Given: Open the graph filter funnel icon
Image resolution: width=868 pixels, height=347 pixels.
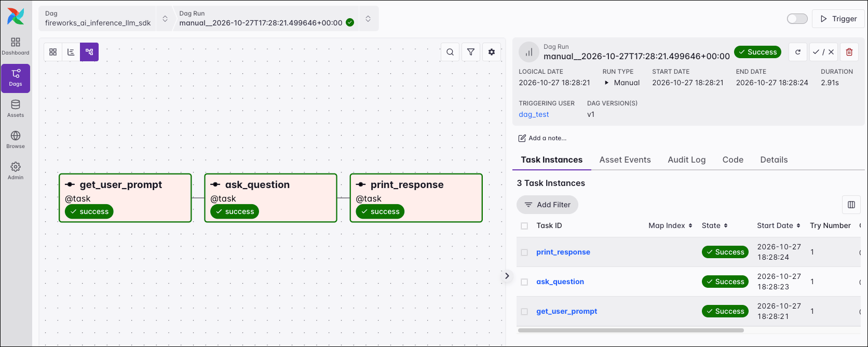Looking at the screenshot, I should click(x=471, y=52).
